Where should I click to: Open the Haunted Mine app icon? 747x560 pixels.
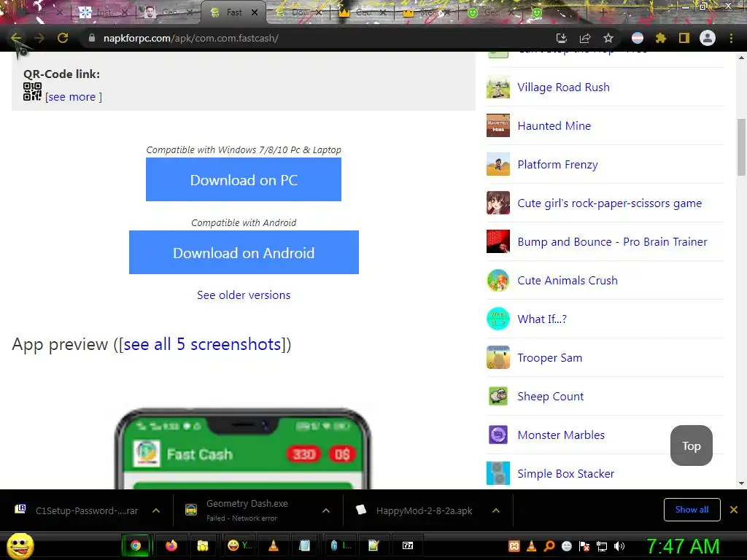[498, 125]
